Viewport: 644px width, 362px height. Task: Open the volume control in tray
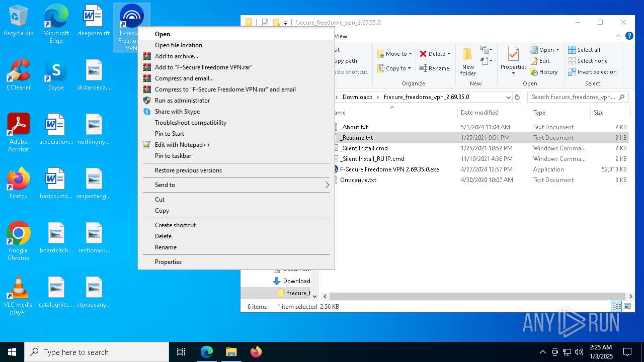tap(579, 352)
